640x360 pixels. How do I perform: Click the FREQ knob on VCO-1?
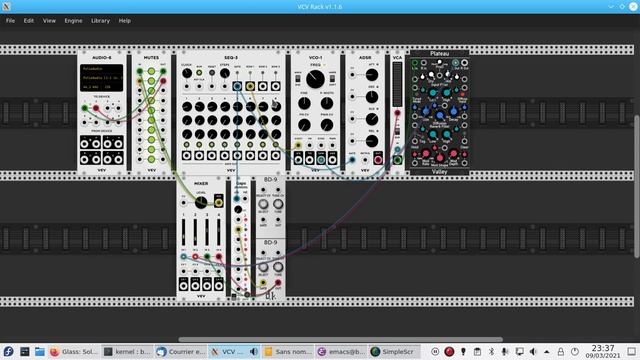(x=315, y=79)
